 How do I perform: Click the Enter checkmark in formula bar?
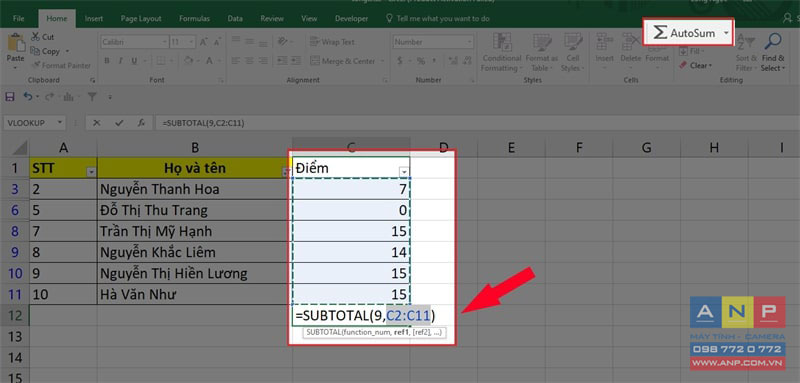(x=119, y=123)
